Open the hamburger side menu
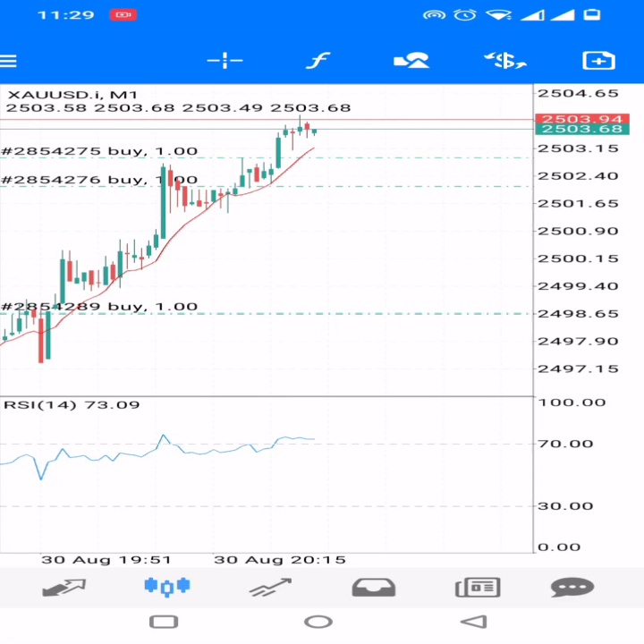644x644 pixels. [8, 61]
